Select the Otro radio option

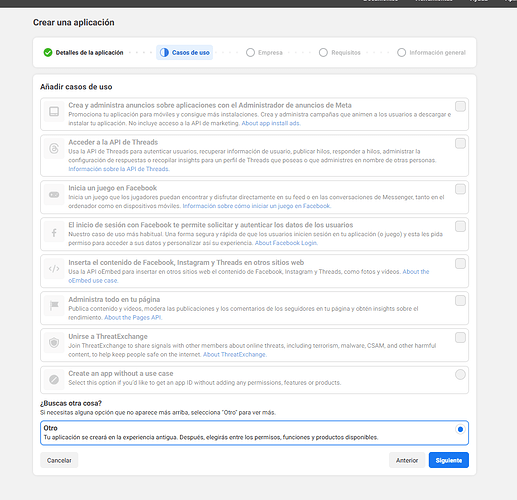(460, 429)
